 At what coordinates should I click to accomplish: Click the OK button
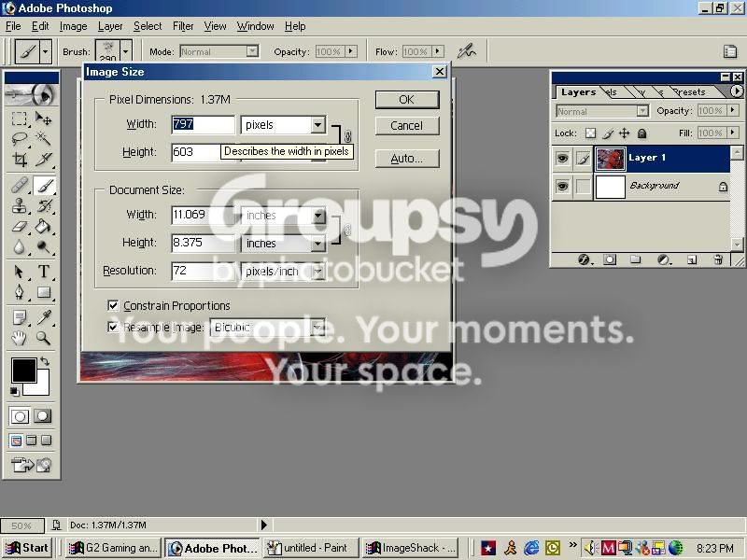(407, 100)
